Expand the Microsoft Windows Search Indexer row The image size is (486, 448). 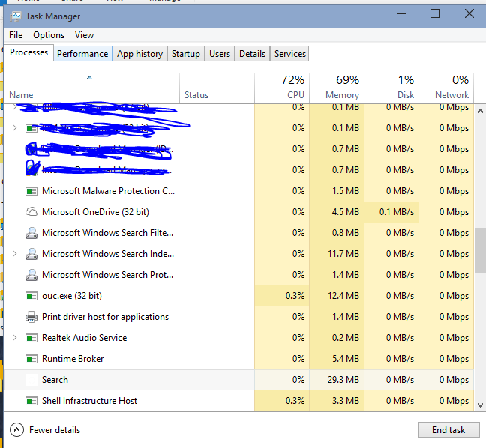click(x=14, y=254)
